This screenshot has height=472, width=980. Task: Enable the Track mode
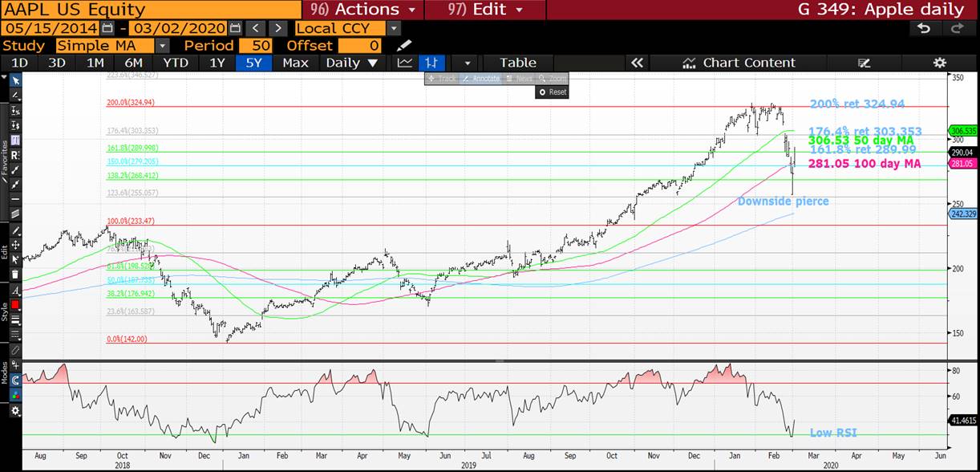tap(442, 79)
